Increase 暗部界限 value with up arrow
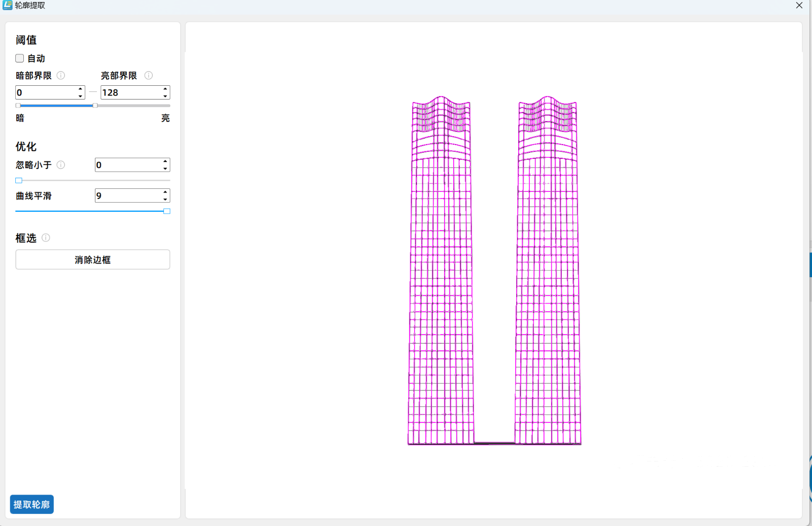 tap(80, 89)
